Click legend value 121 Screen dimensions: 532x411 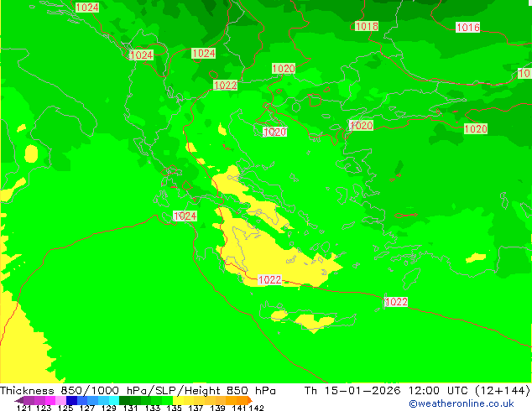23,408
